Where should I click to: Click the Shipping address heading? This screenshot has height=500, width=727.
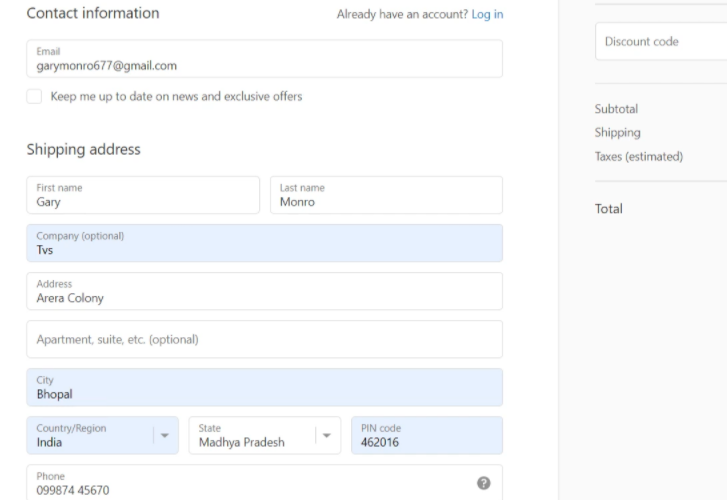coord(83,150)
